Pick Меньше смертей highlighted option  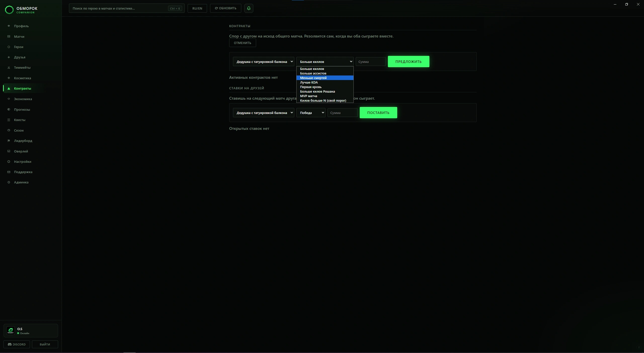325,78
